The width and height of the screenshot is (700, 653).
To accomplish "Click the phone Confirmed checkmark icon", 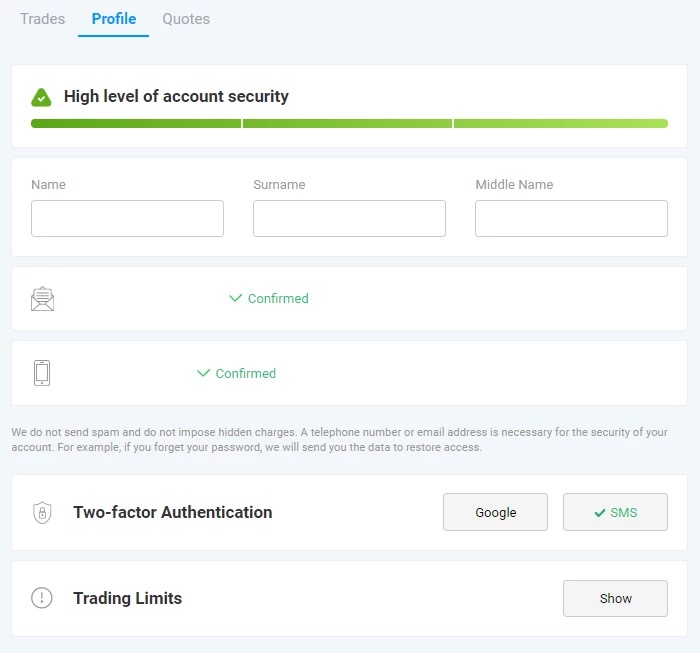I will pyautogui.click(x=204, y=373).
